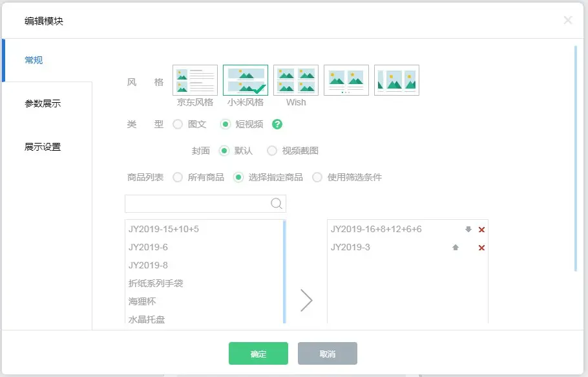
Task: Open the 参数展示 tab
Action: pyautogui.click(x=43, y=103)
